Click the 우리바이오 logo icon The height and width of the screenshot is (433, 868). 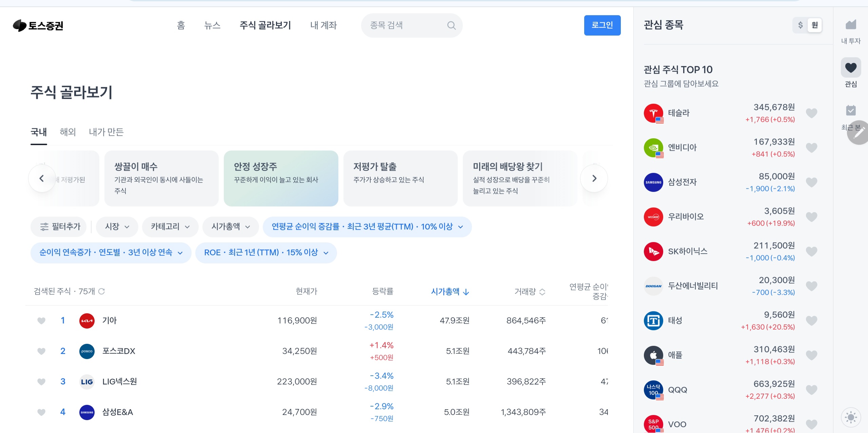(653, 217)
